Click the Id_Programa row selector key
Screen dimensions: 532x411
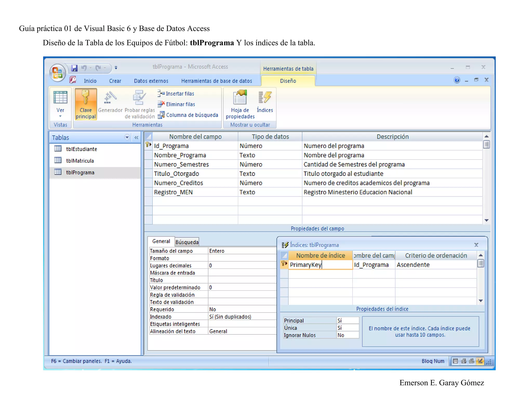(x=148, y=145)
